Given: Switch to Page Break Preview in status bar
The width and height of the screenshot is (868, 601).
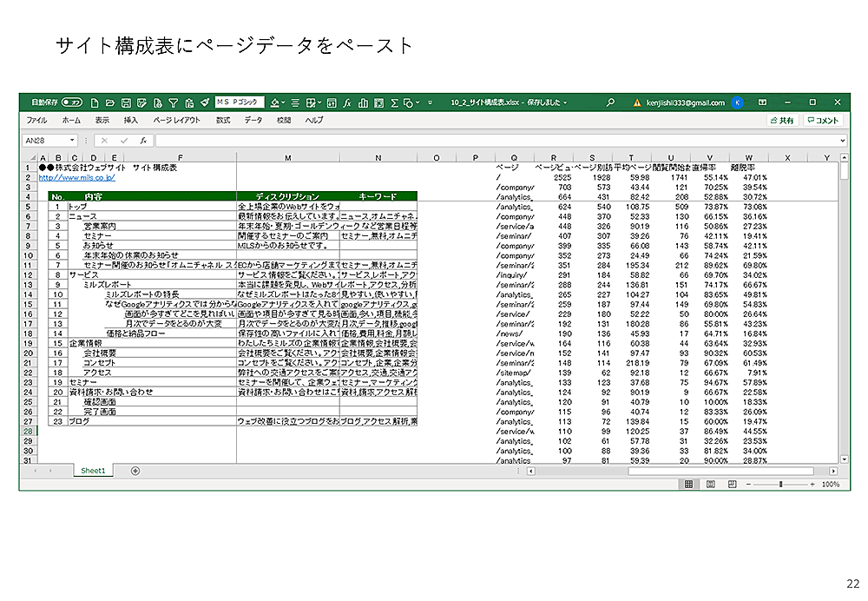Looking at the screenshot, I should click(731, 484).
